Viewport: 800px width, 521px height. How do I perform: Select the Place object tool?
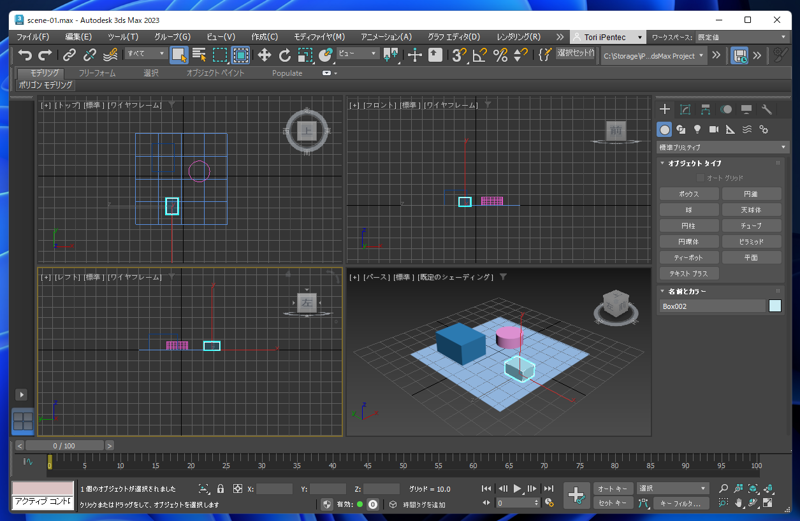coord(325,55)
